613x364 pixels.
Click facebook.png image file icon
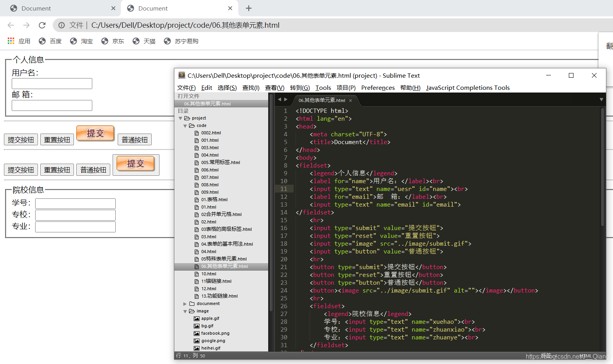pyautogui.click(x=197, y=334)
